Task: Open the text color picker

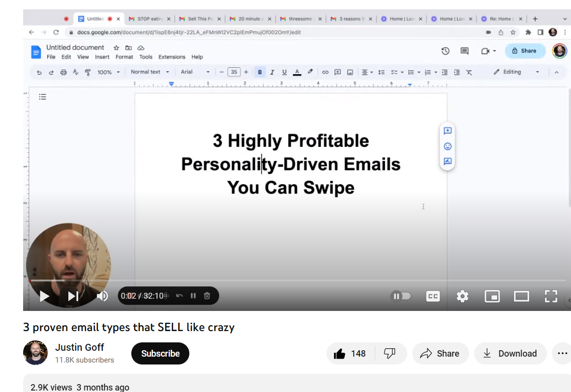Action: coord(297,72)
